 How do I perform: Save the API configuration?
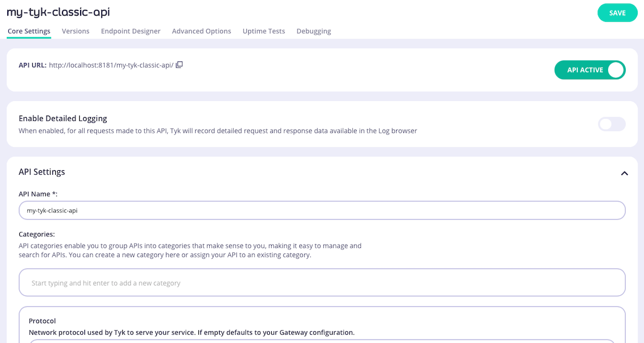point(617,12)
